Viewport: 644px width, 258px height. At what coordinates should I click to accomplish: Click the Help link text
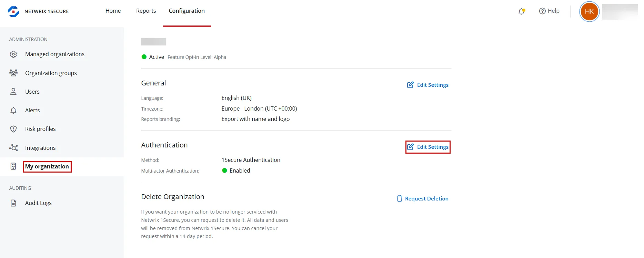click(x=553, y=11)
